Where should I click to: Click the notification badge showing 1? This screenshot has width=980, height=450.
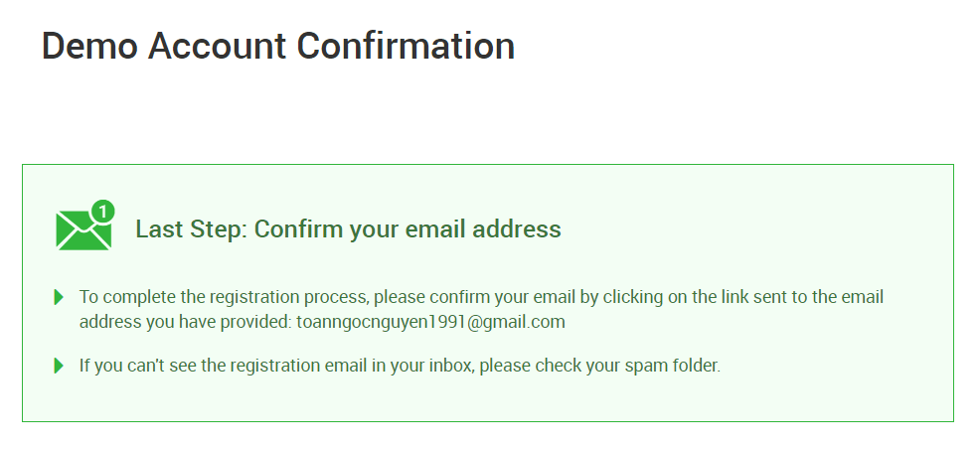[x=102, y=211]
